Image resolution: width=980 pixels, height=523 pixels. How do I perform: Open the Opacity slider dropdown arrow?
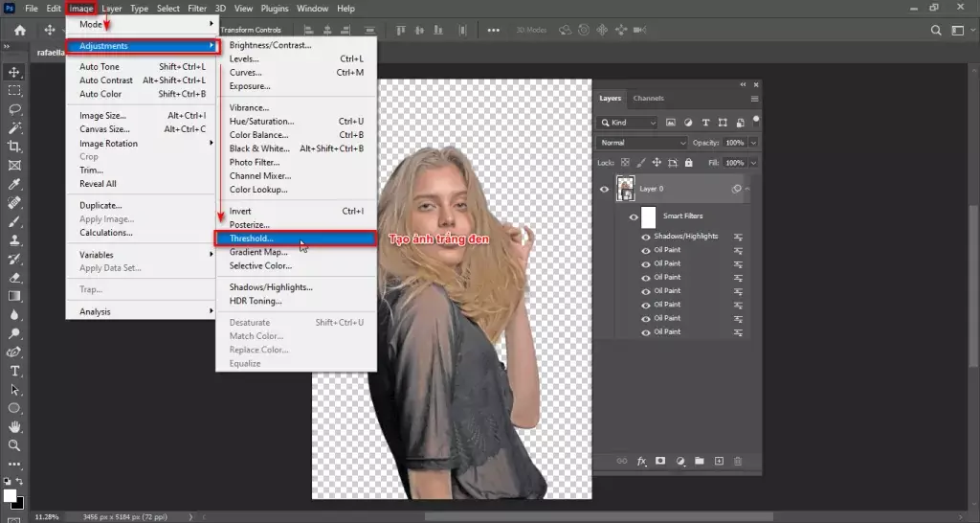coord(753,143)
